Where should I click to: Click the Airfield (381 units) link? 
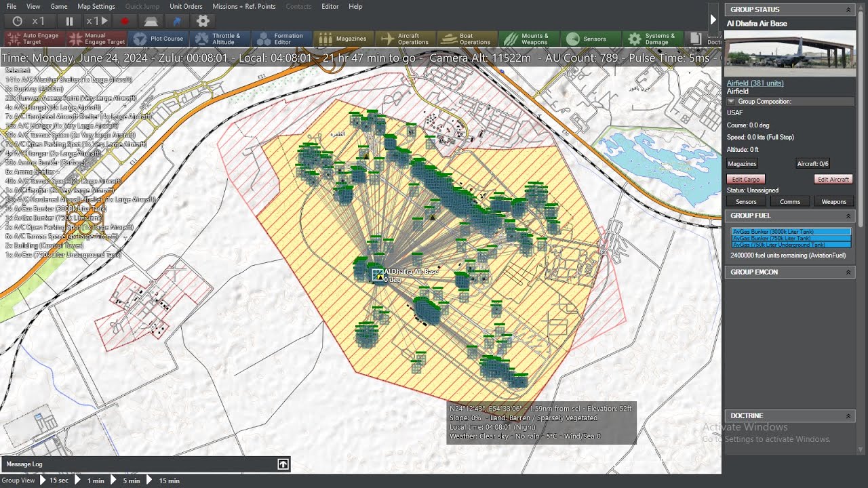tap(755, 83)
